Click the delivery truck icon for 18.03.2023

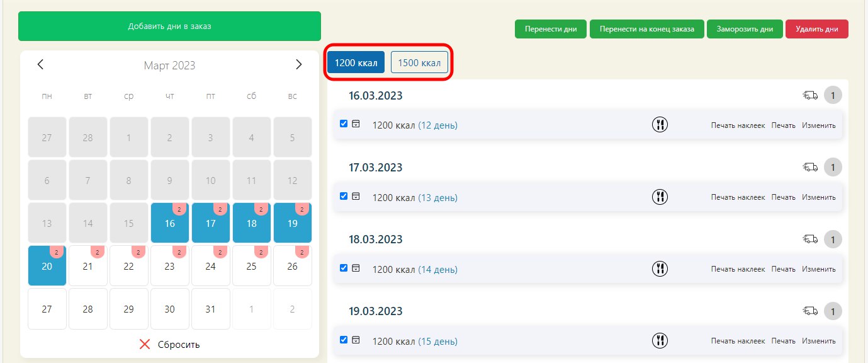pos(810,239)
